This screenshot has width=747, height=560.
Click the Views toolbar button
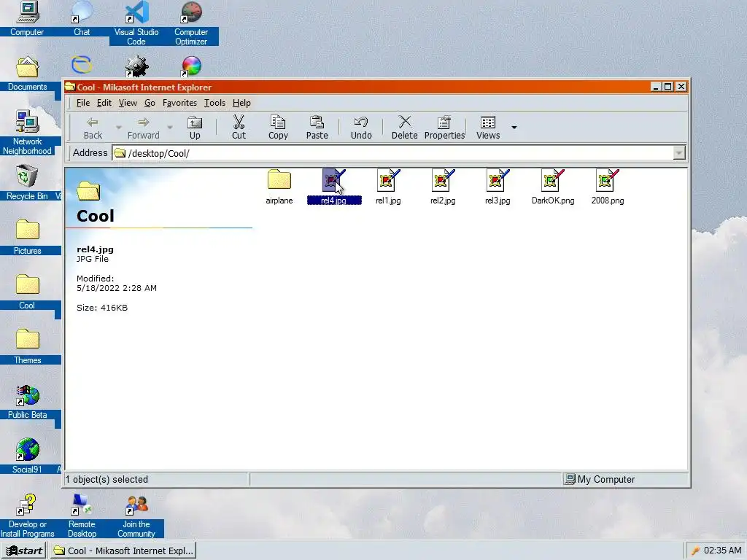point(488,128)
